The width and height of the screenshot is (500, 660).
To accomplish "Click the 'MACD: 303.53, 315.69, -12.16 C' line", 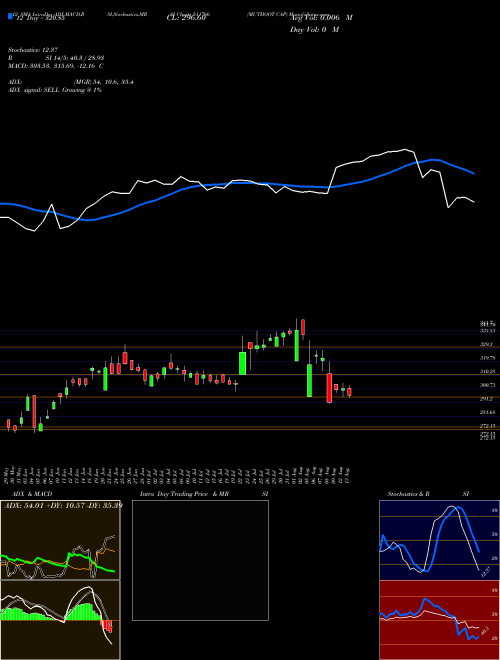I will point(56,66).
